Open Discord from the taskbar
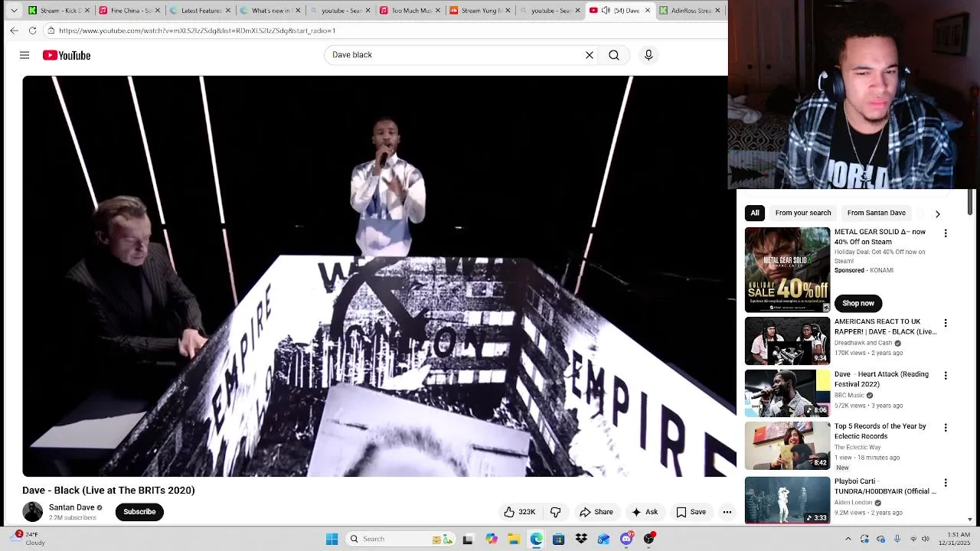Viewport: 980px width, 551px height. [x=626, y=539]
